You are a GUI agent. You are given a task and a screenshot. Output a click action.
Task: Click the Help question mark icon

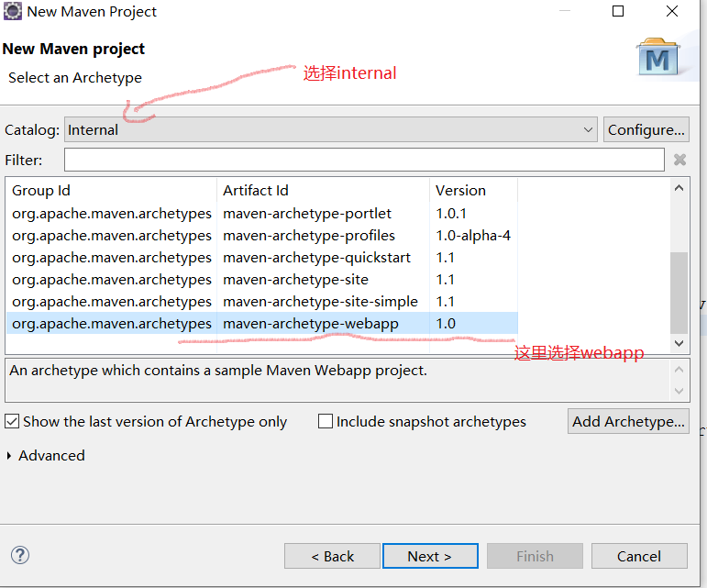pyautogui.click(x=20, y=555)
